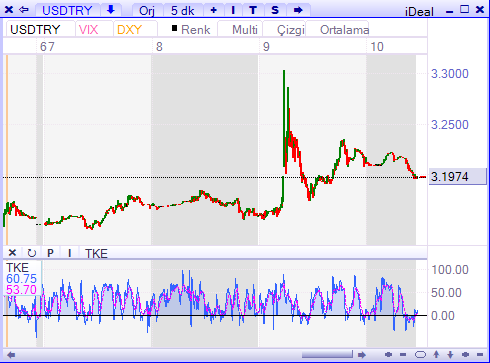The image size is (490, 363).
Task: Click the blue down arrow beside USDTRY
Action: point(111,10)
